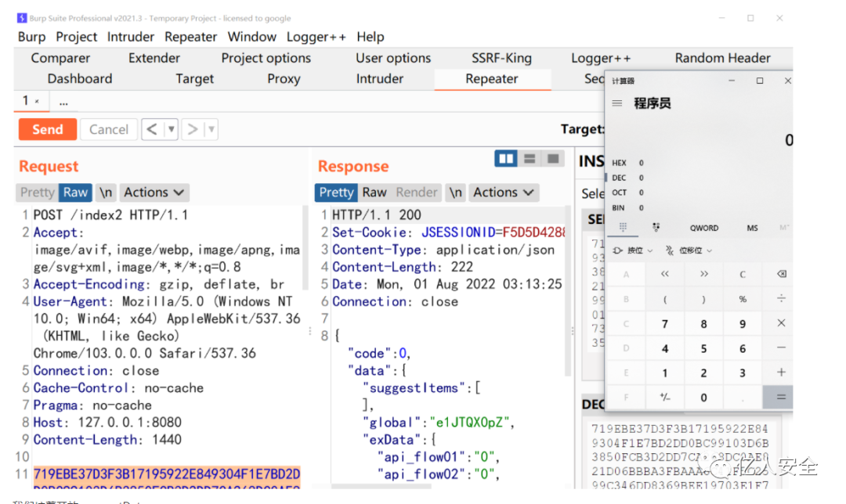Switch to the Target tab

(194, 79)
